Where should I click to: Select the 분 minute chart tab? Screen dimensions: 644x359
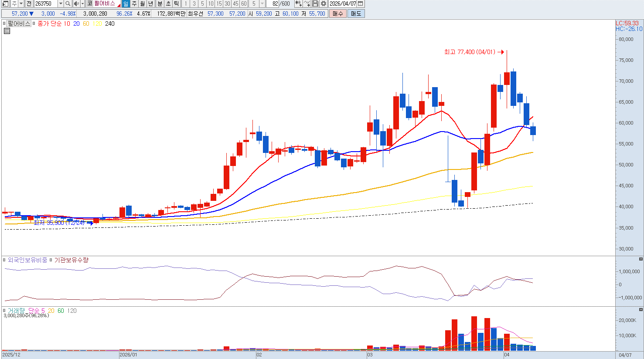click(x=160, y=3)
